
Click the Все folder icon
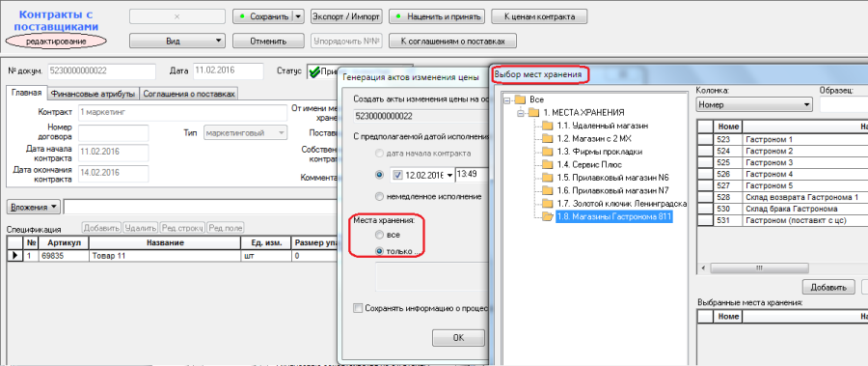tap(520, 99)
